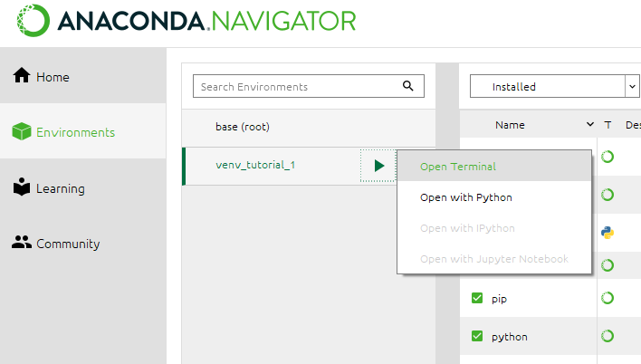The height and width of the screenshot is (364, 641).
Task: Click the Name column header
Action: (x=510, y=125)
